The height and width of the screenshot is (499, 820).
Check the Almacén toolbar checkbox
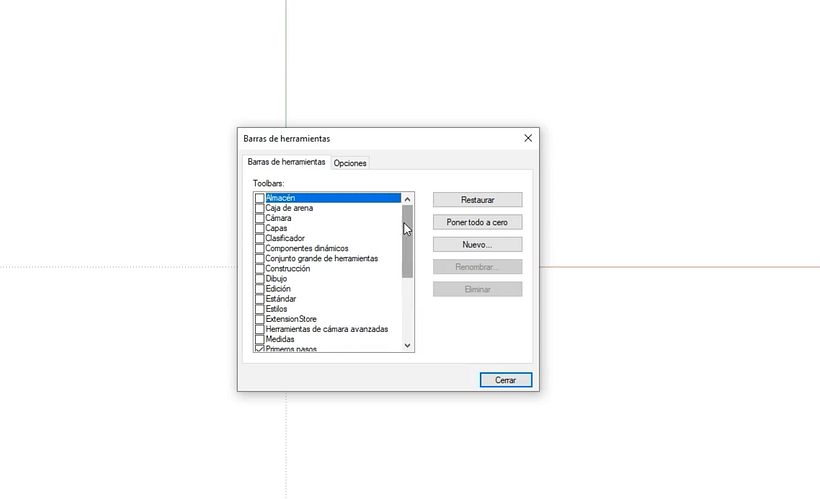click(259, 198)
